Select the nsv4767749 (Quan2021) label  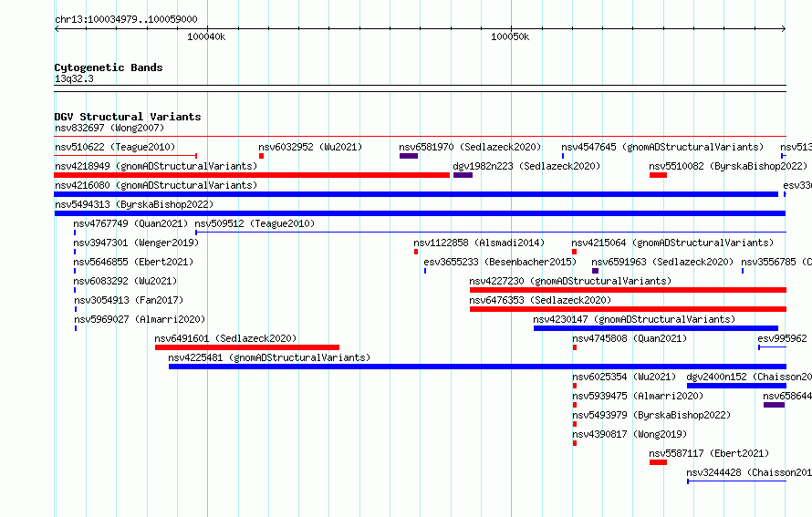[130, 223]
